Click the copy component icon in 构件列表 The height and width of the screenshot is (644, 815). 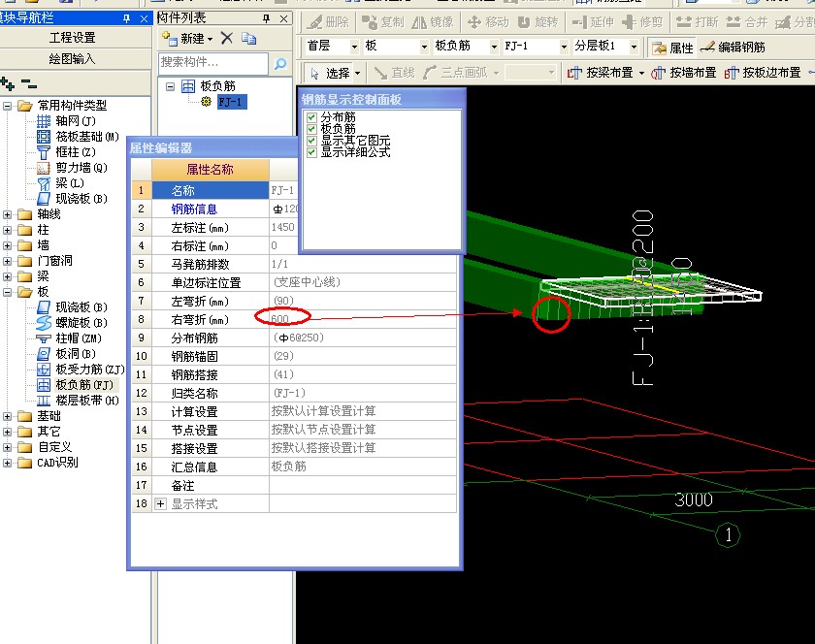[x=249, y=38]
